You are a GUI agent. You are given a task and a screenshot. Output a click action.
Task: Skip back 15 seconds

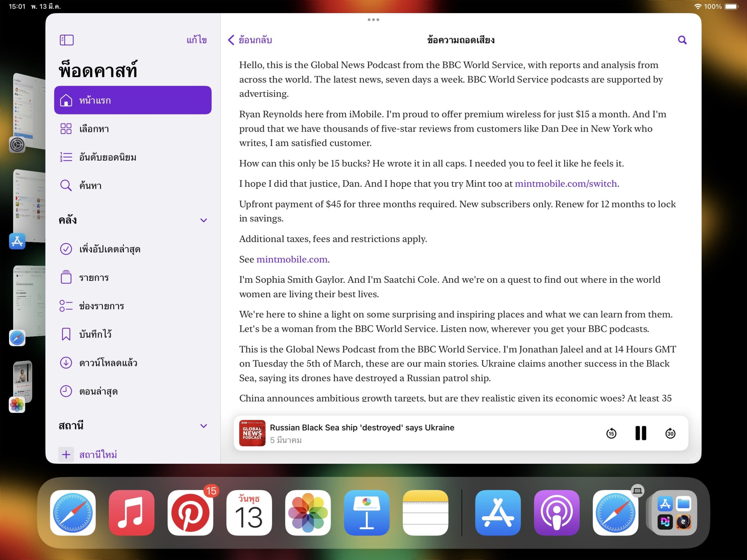pyautogui.click(x=611, y=433)
